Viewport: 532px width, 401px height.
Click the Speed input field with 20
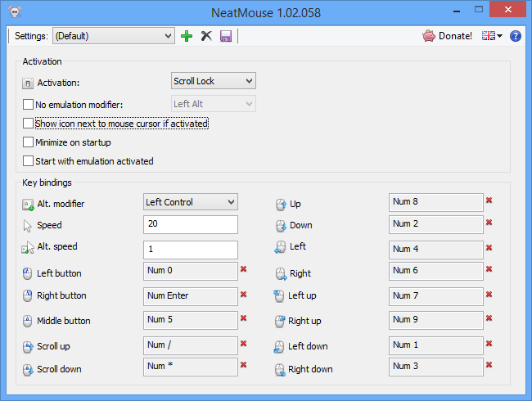click(191, 224)
